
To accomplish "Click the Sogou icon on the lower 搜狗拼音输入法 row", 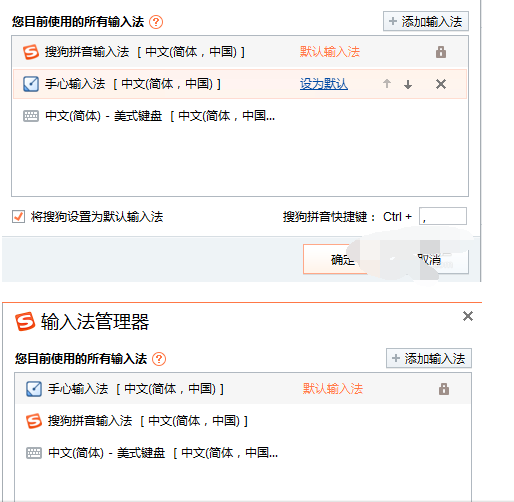I will point(34,421).
